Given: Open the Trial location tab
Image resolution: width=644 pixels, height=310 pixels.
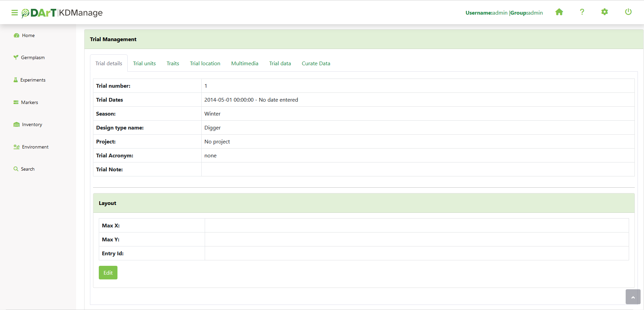Looking at the screenshot, I should point(205,64).
